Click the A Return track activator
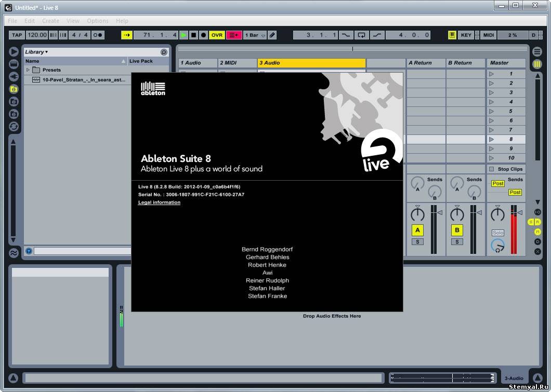 point(417,230)
